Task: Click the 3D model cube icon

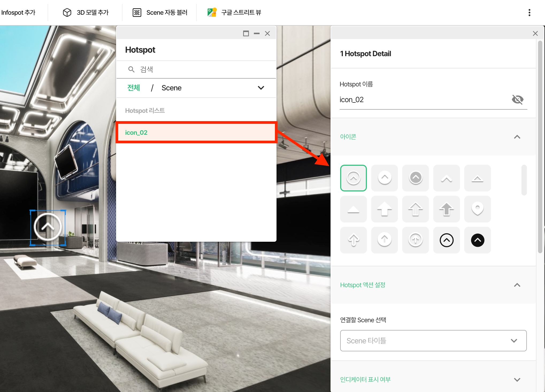Action: [x=67, y=12]
